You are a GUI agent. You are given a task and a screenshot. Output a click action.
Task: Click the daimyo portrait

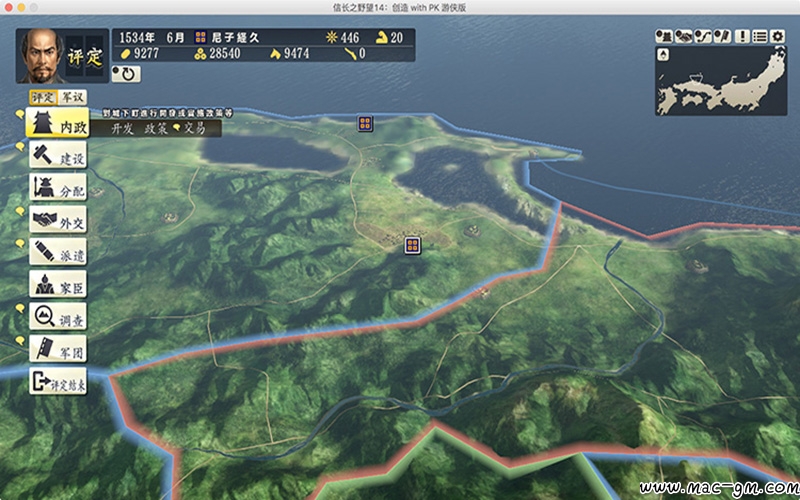tap(40, 56)
